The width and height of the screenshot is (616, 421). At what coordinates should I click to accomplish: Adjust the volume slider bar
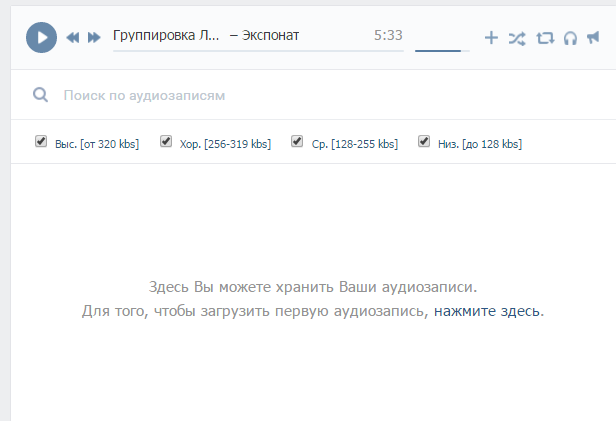tap(441, 50)
